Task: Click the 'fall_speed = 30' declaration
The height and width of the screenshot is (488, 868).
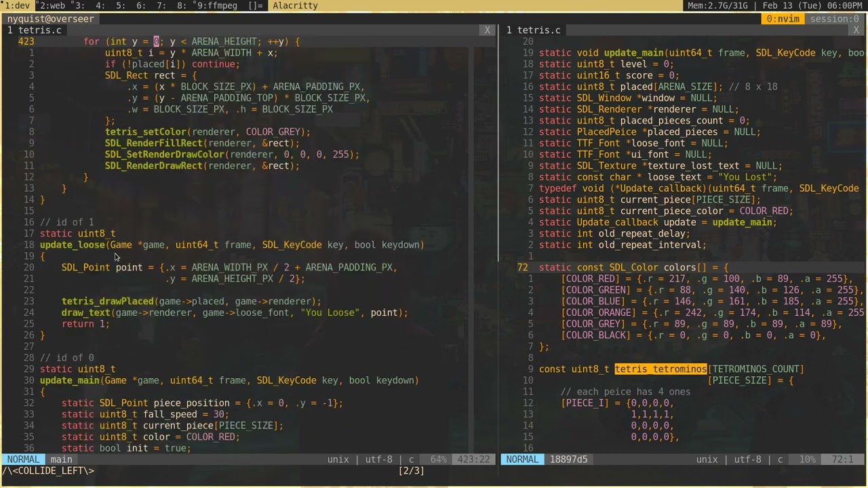Action: pyautogui.click(x=145, y=414)
